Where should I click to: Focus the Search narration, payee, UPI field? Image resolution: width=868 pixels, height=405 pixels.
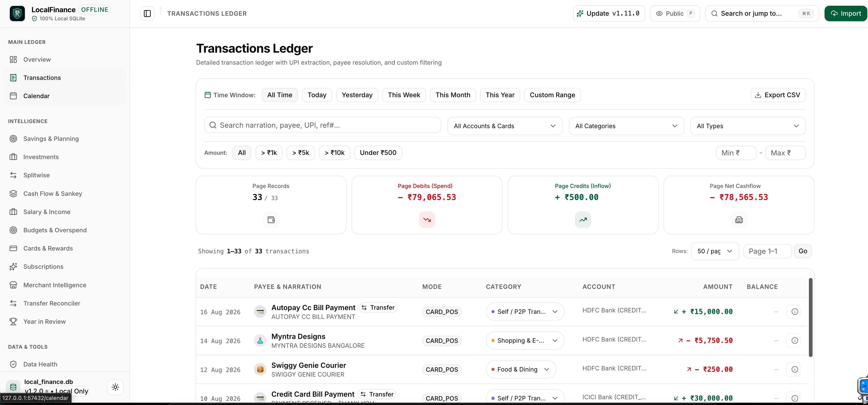click(322, 125)
